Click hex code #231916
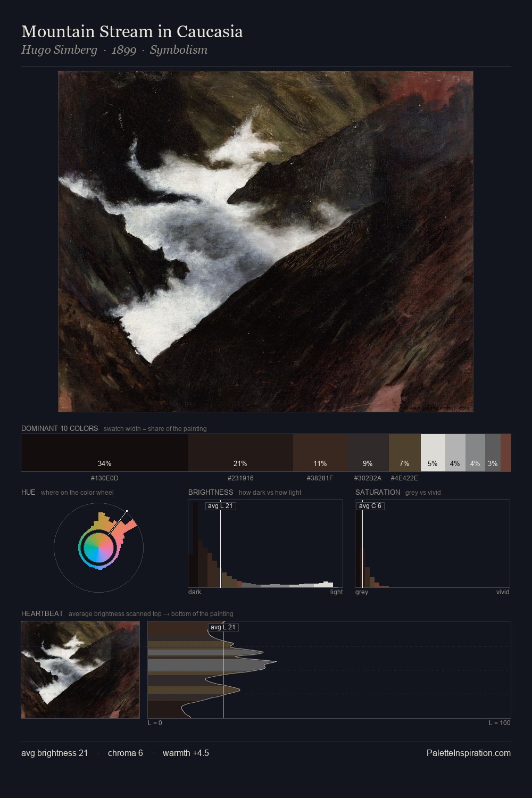This screenshot has width=532, height=798. 240,478
